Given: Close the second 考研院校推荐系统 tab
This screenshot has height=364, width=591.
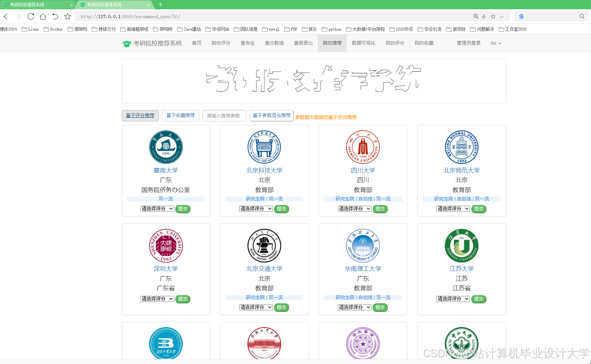Looking at the screenshot, I should 148,5.
